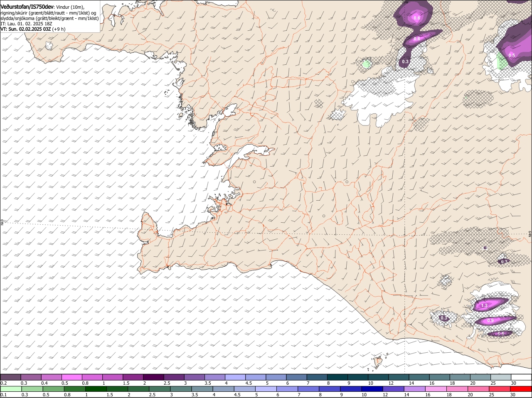Click bottom legend swatch between 2.5 and 3
This screenshot has width=532, height=398.
tap(160, 389)
